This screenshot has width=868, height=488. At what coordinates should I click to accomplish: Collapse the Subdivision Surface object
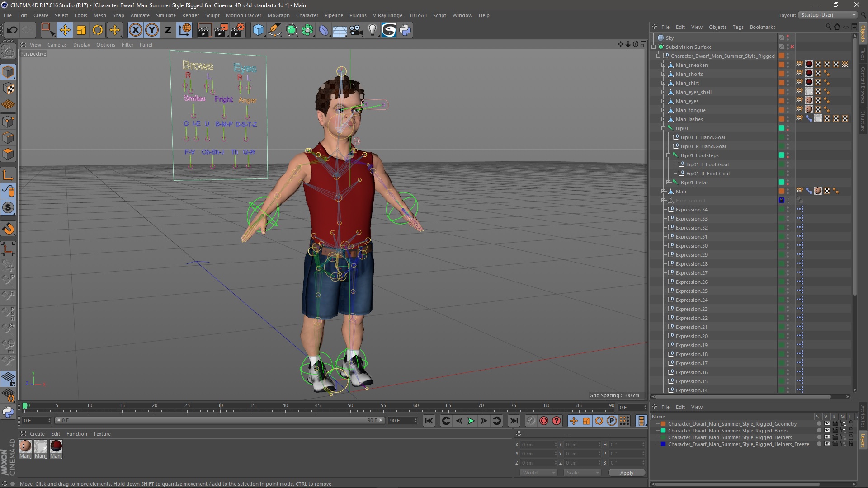point(654,47)
